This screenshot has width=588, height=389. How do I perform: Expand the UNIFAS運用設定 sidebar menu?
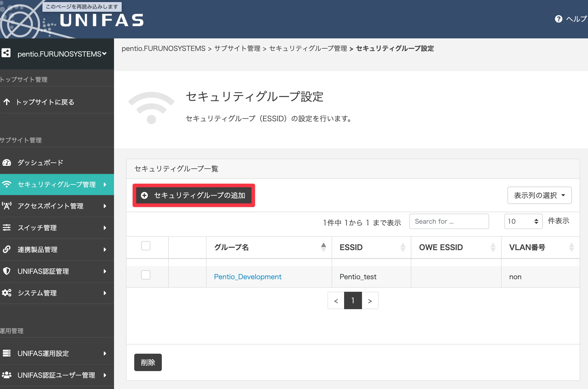[x=104, y=353]
